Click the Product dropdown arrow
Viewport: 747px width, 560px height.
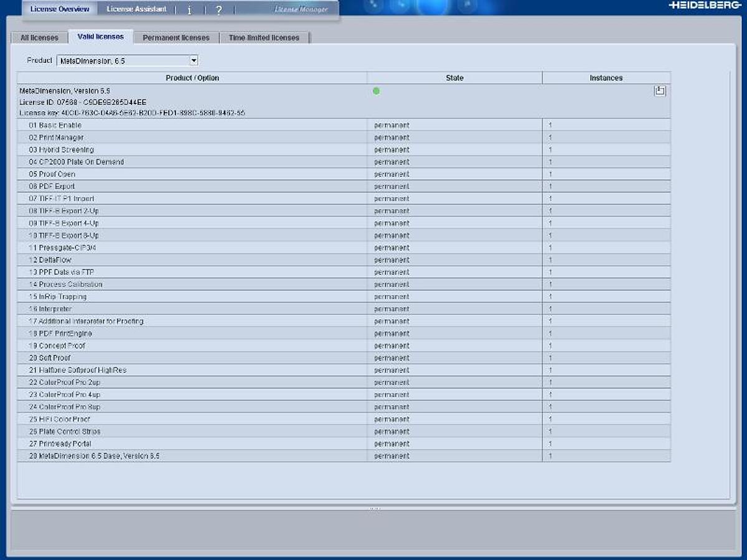194,60
